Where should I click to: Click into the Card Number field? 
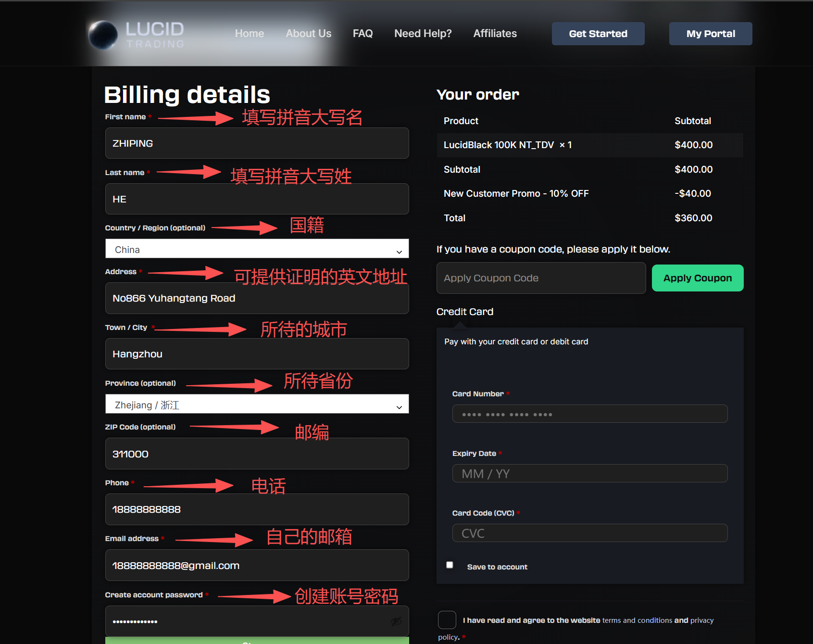(589, 414)
